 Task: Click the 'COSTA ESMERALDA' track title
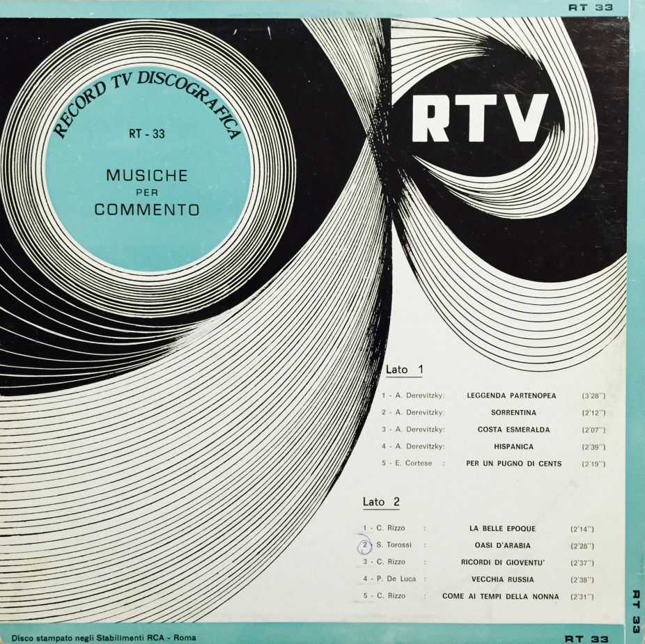click(x=513, y=430)
